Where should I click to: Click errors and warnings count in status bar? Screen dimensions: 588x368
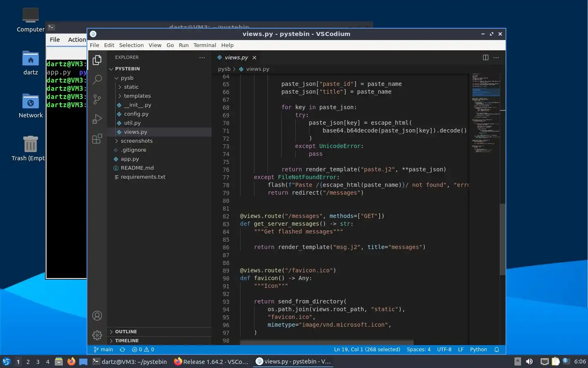(143, 350)
